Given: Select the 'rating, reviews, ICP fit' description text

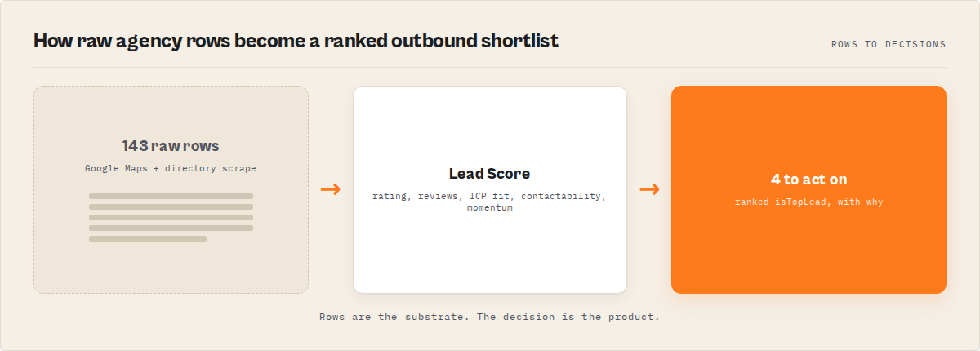Looking at the screenshot, I should click(x=489, y=202).
